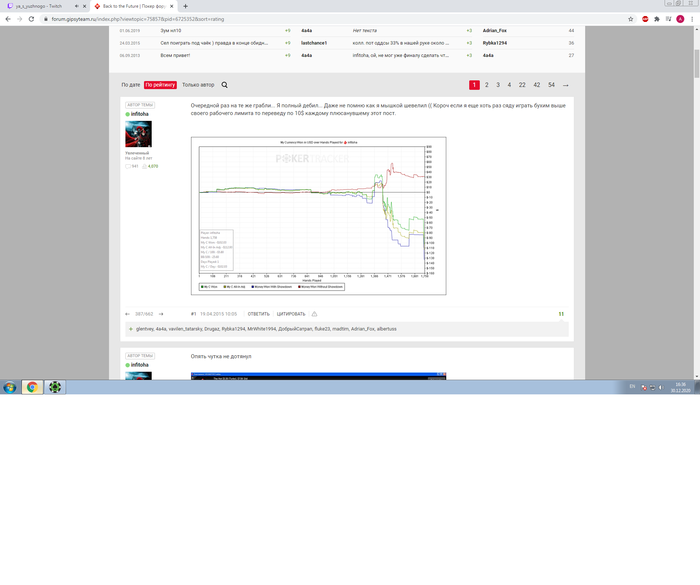Viewport: 700px width, 585px height.
Task: Open voter albertuss profile
Action: tap(387, 329)
